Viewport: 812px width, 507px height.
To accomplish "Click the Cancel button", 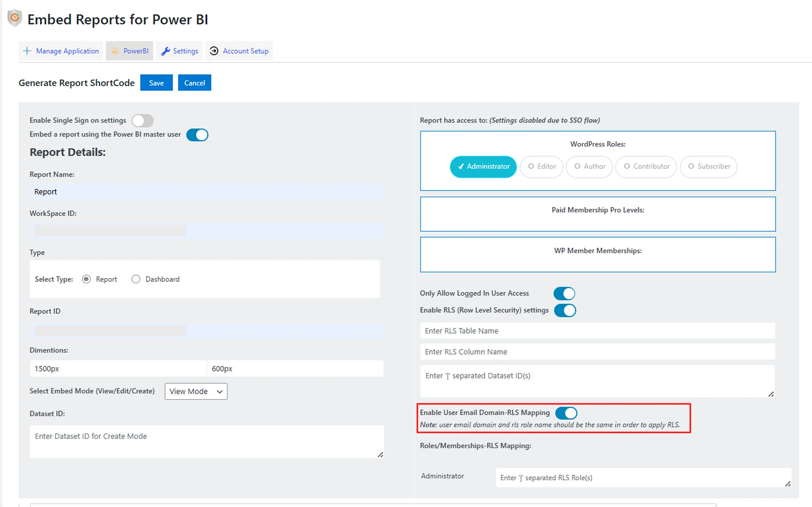I will [x=195, y=83].
